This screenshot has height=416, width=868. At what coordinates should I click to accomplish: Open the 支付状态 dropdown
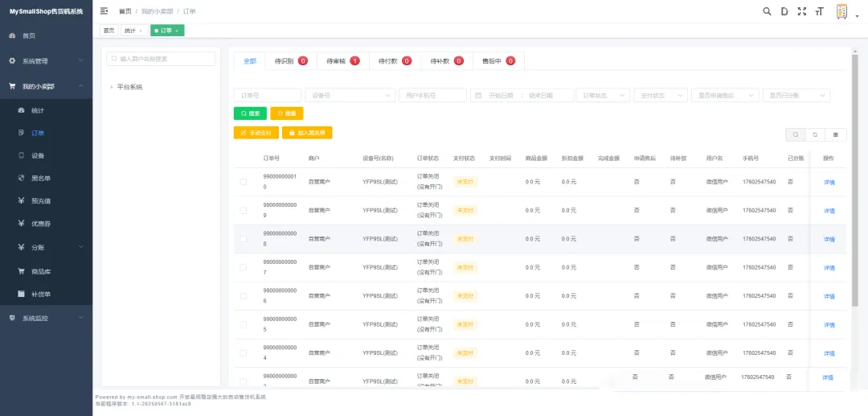tap(661, 95)
